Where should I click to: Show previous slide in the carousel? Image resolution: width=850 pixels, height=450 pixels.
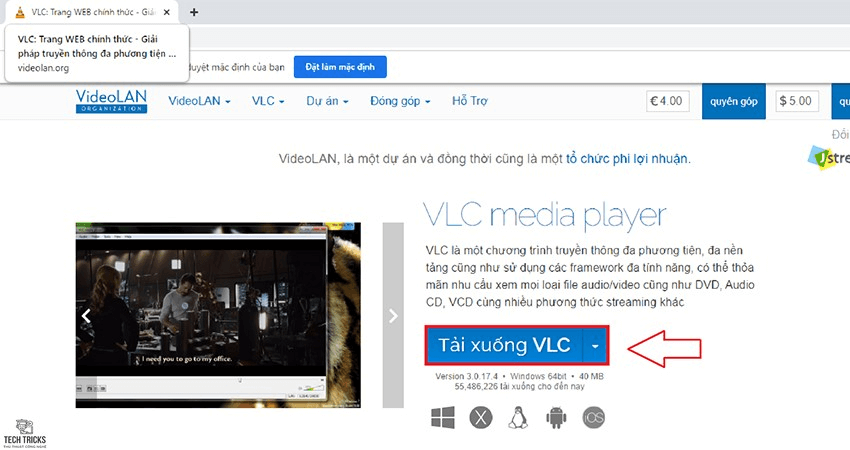[86, 316]
